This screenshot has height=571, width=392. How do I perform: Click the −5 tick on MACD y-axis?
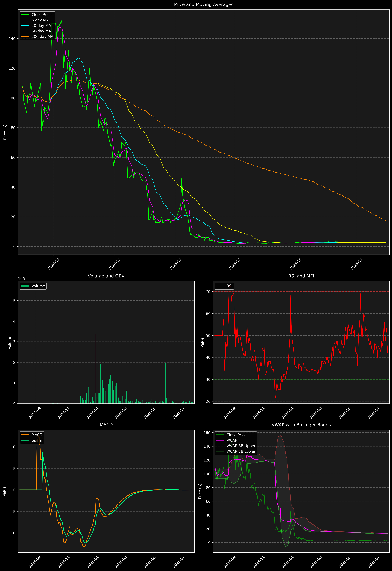tap(13, 512)
